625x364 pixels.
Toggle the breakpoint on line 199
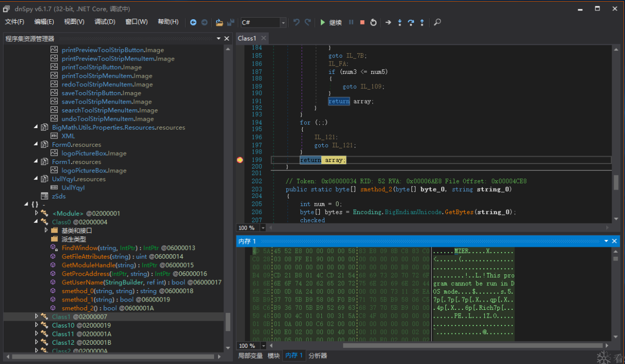pyautogui.click(x=240, y=160)
